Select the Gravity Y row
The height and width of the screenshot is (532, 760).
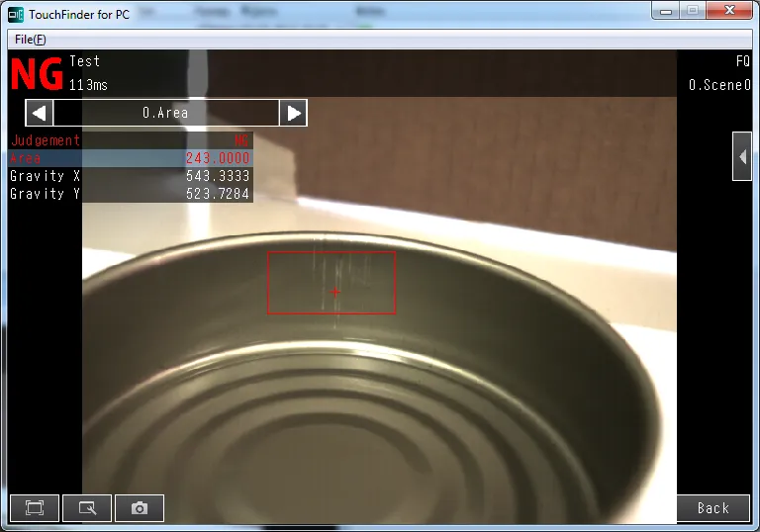130,194
